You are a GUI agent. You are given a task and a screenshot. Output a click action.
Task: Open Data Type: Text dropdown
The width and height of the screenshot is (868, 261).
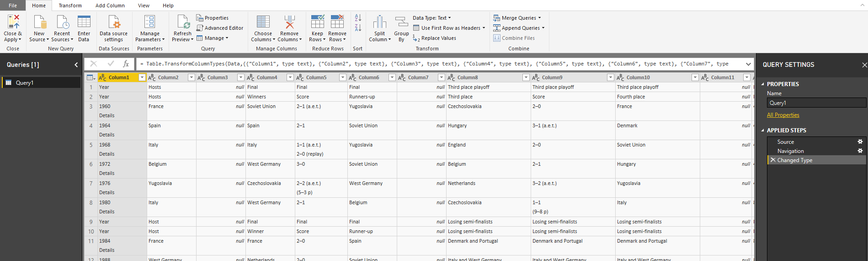click(431, 18)
